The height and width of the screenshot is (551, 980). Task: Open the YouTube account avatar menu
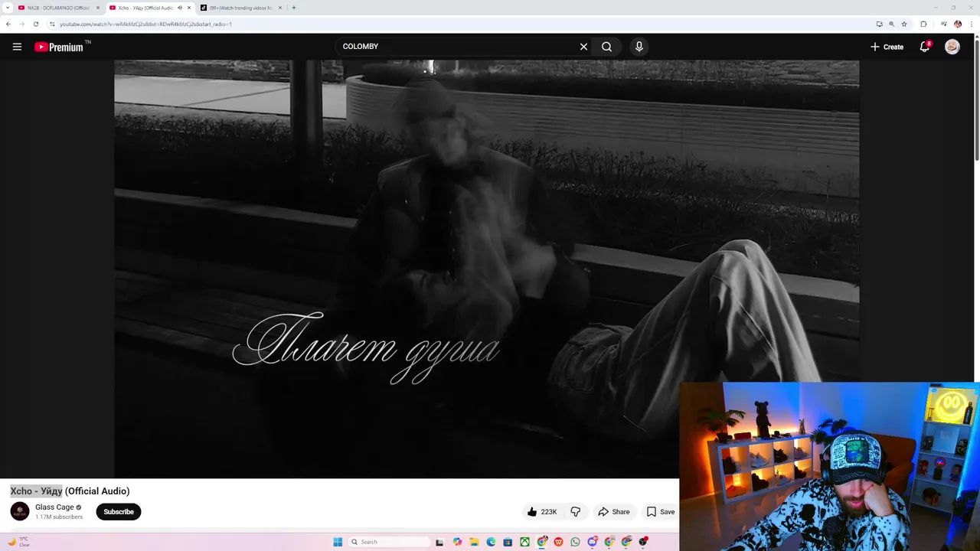(x=952, y=47)
